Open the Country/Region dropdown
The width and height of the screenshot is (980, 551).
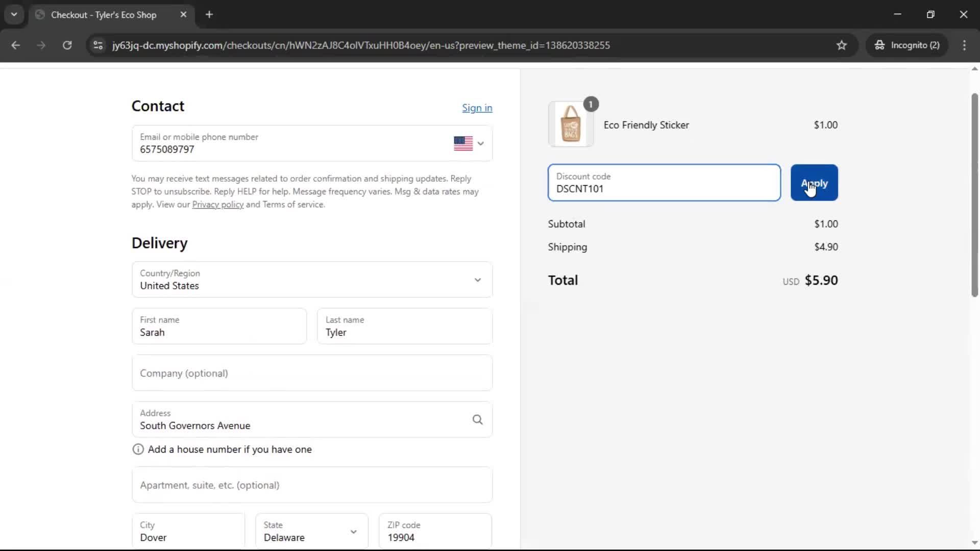point(312,280)
